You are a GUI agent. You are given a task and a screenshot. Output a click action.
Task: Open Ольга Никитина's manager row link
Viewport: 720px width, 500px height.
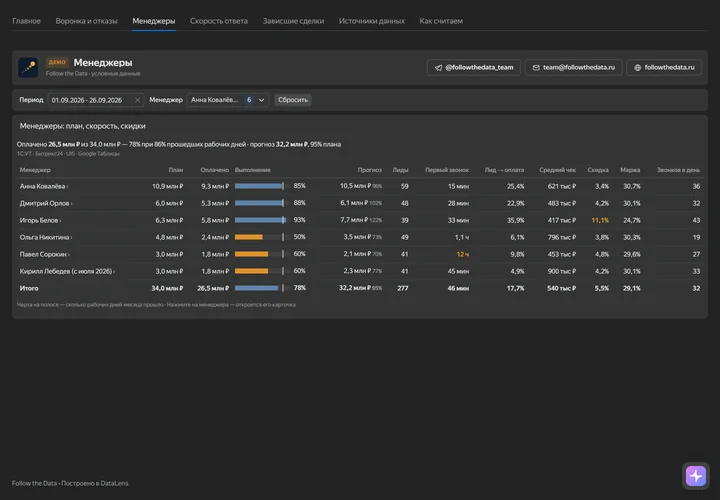(x=45, y=237)
